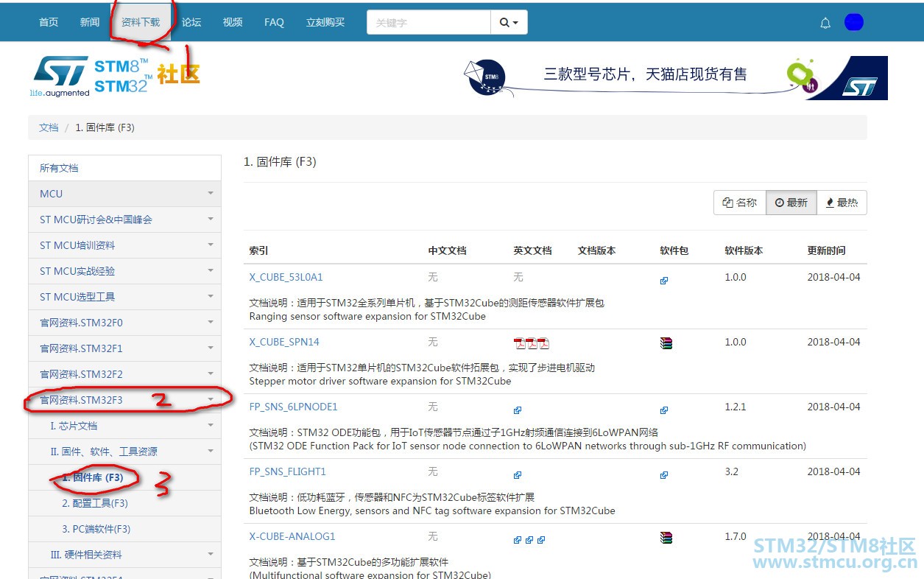Open the blue user avatar menu
This screenshot has width=924, height=579.
coord(854,22)
